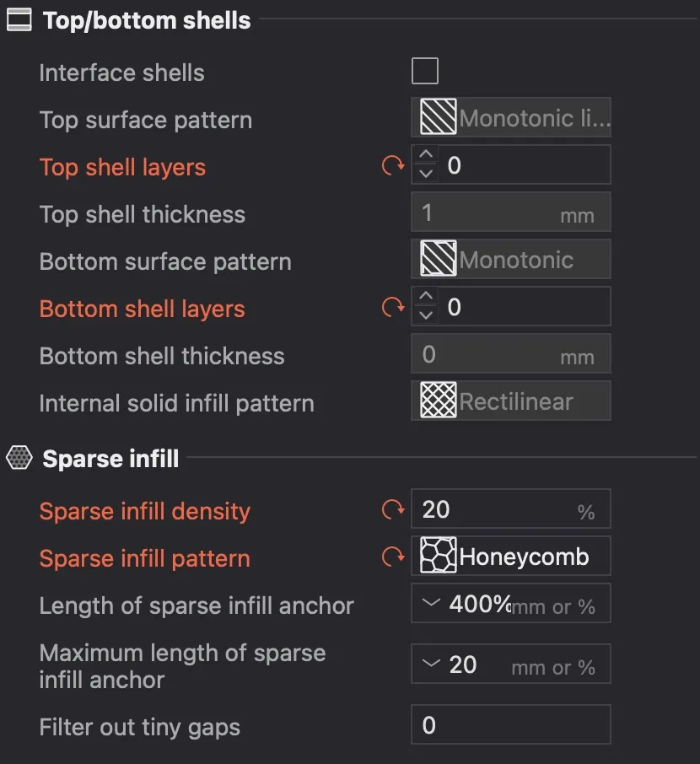This screenshot has height=764, width=700.
Task: Open the Bottom surface pattern Monotonic dropdown
Action: (x=511, y=259)
